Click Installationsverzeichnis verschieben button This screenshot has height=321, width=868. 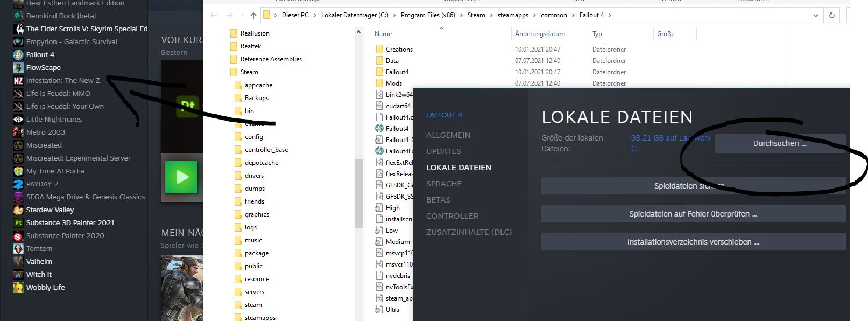(693, 242)
